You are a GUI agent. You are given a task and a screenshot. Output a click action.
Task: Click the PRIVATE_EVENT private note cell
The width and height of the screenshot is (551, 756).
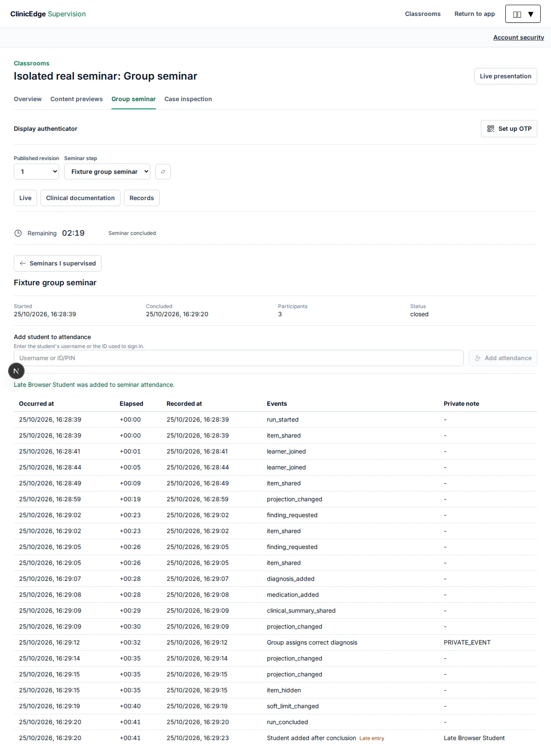pos(467,642)
